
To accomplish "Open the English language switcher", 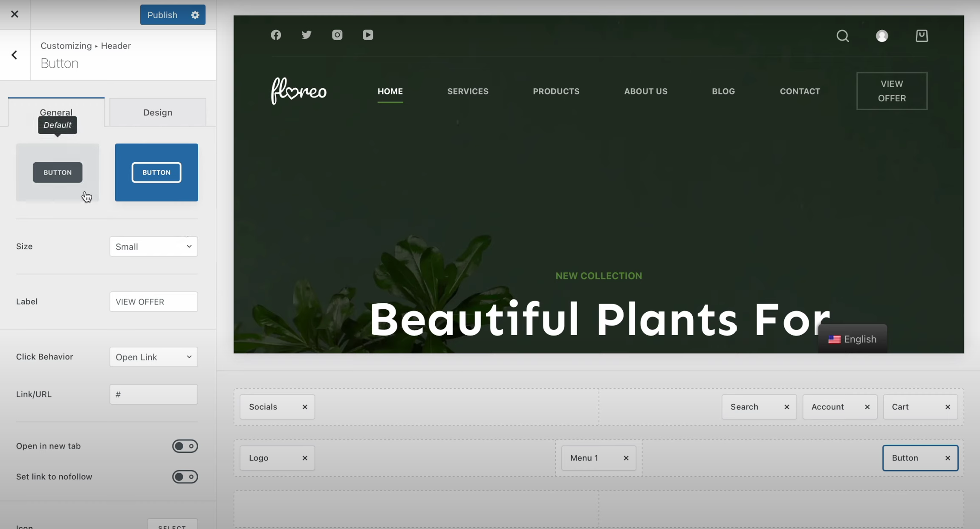I will coord(852,339).
